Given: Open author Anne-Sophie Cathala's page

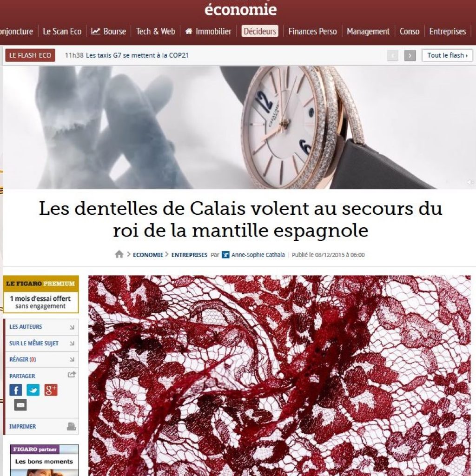Looking at the screenshot, I should pos(258,255).
